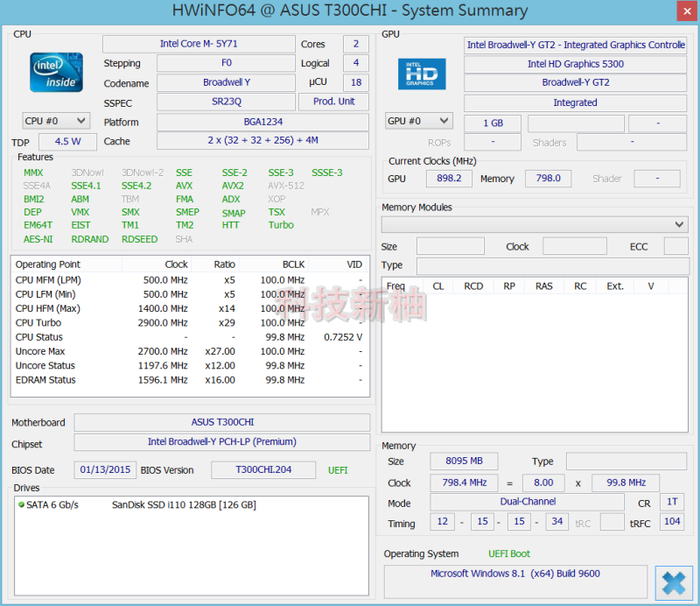
Task: Click the Memory Clock 798.4 MHz field
Action: 464,483
